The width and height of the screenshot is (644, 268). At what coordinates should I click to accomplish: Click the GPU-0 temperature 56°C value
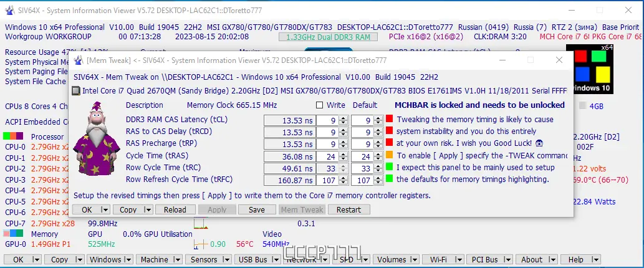tap(245, 244)
